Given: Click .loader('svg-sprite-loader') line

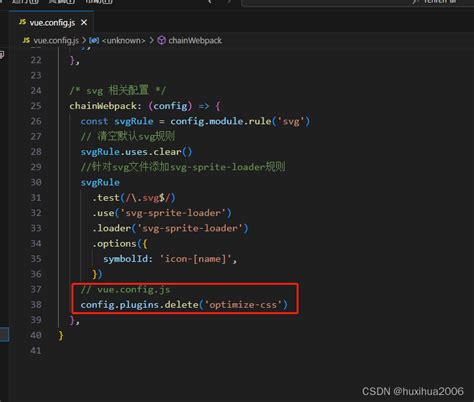Looking at the screenshot, I should tap(170, 228).
